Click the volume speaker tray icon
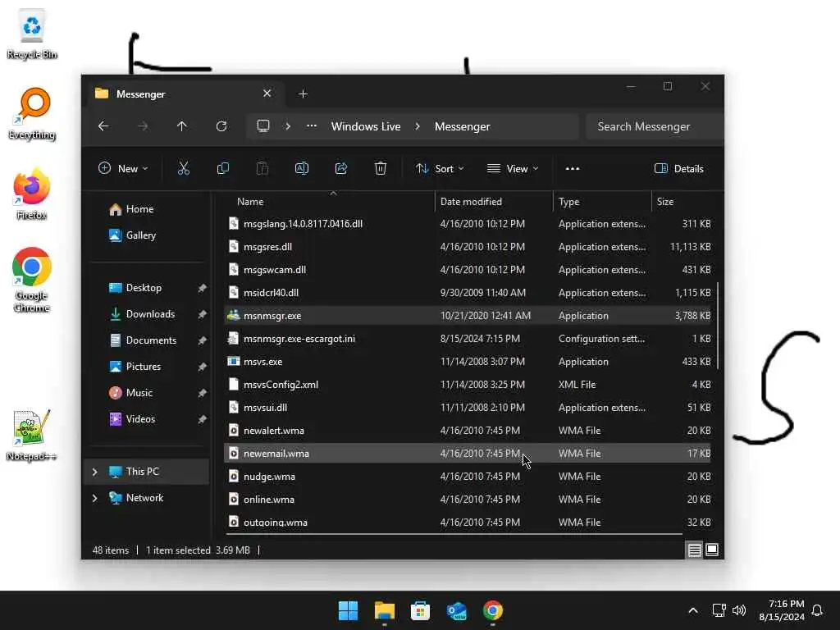 coord(739,610)
